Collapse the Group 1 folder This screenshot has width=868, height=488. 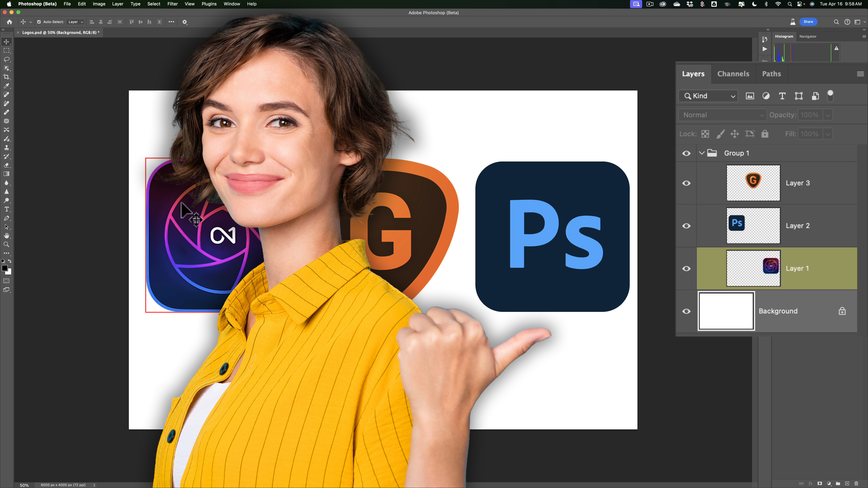pos(702,153)
